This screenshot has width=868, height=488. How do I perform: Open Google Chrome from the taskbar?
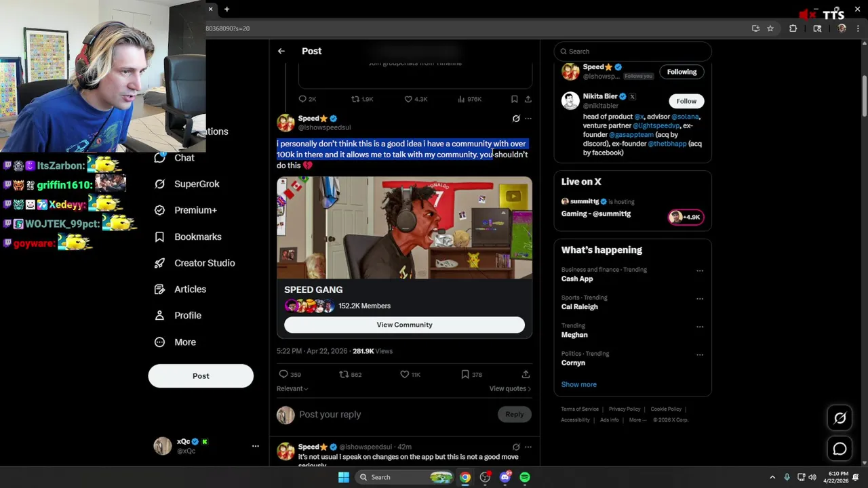pyautogui.click(x=465, y=477)
